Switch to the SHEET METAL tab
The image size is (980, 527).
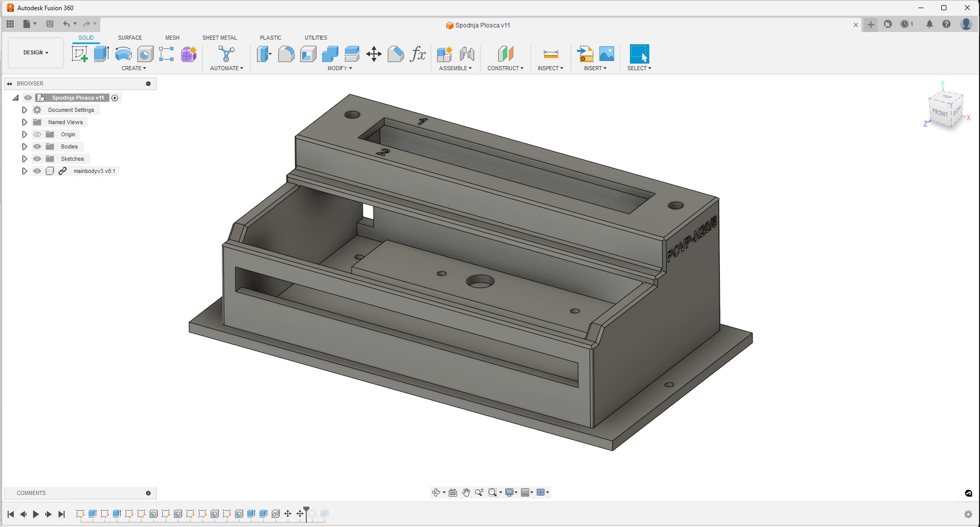pyautogui.click(x=219, y=38)
